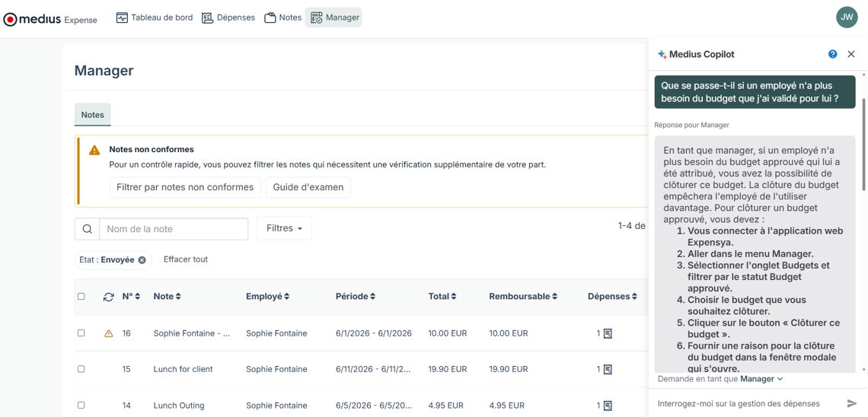Click the 6/1/2026 - 6/1/2026 period cell
868x417 pixels.
(374, 333)
